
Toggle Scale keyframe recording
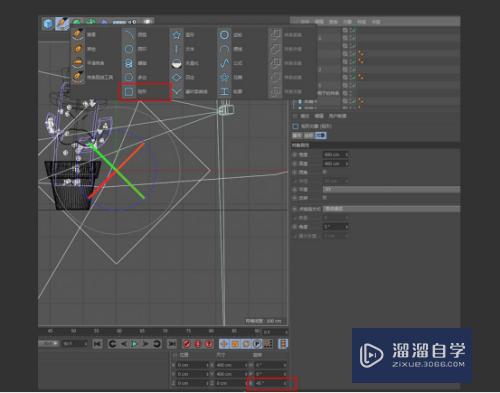pyautogui.click(x=235, y=344)
